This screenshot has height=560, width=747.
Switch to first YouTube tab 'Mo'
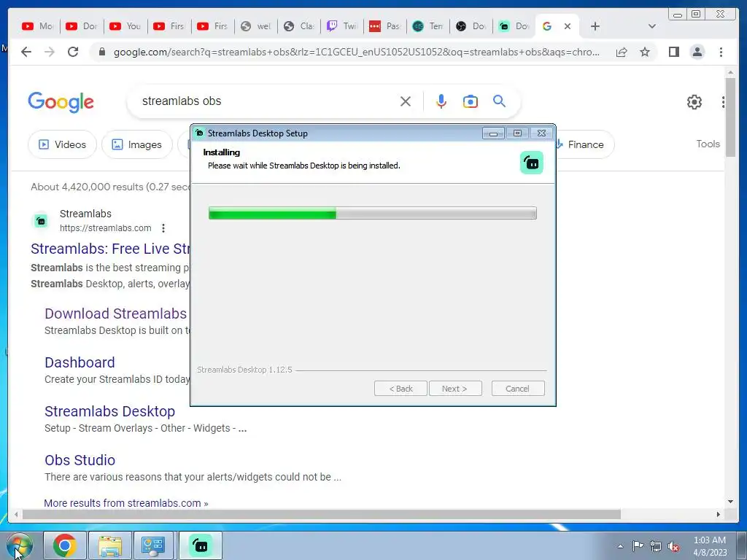pos(38,26)
